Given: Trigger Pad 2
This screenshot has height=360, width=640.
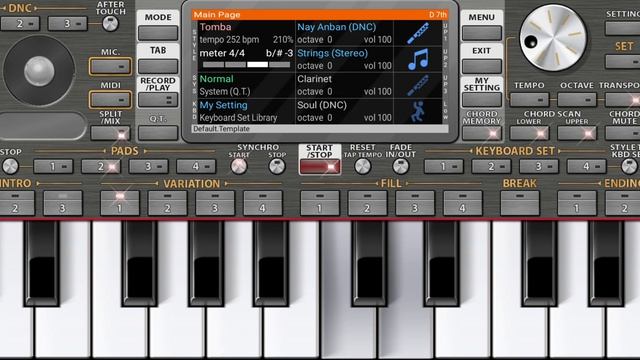Looking at the screenshot, I should click(x=101, y=167).
